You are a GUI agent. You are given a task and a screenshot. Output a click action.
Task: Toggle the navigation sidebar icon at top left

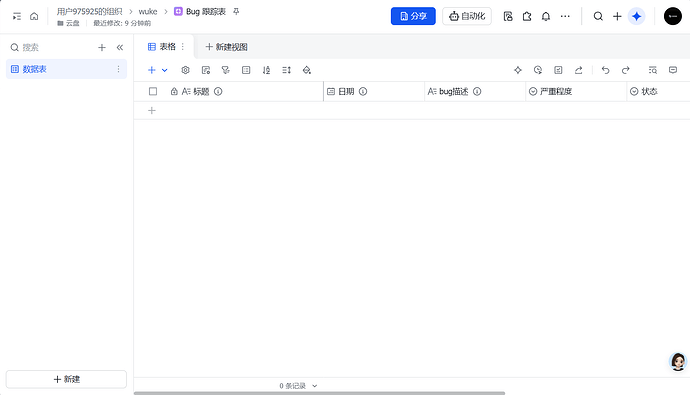pyautogui.click(x=17, y=16)
